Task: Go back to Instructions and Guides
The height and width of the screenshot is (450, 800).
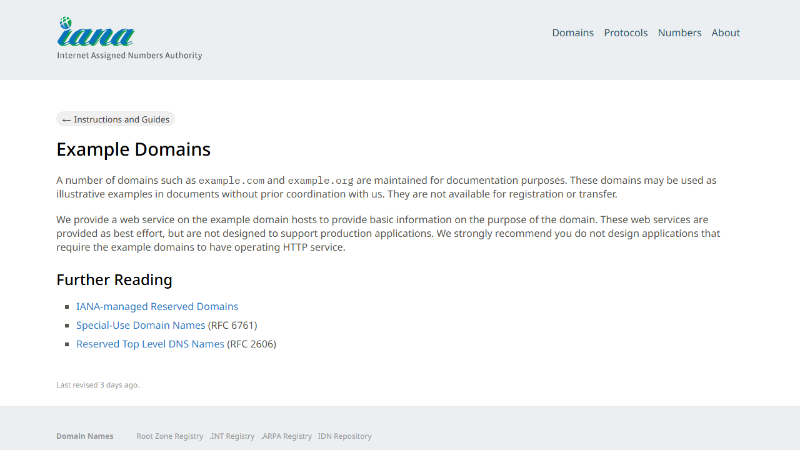Action: (115, 119)
